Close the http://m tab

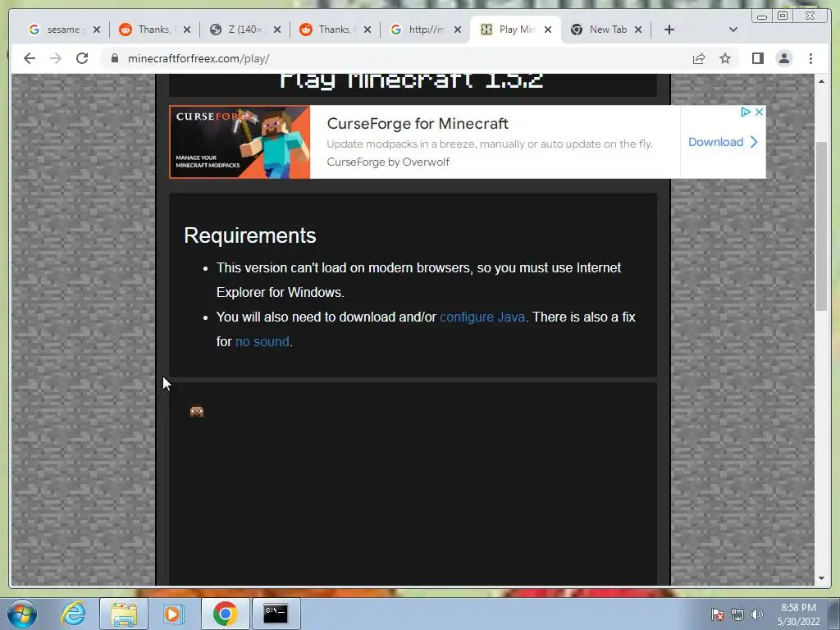[458, 30]
